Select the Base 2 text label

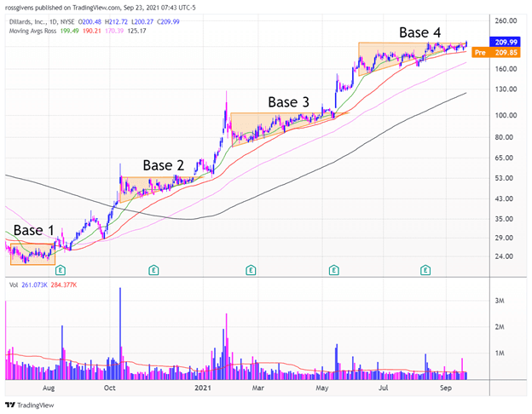(163, 164)
